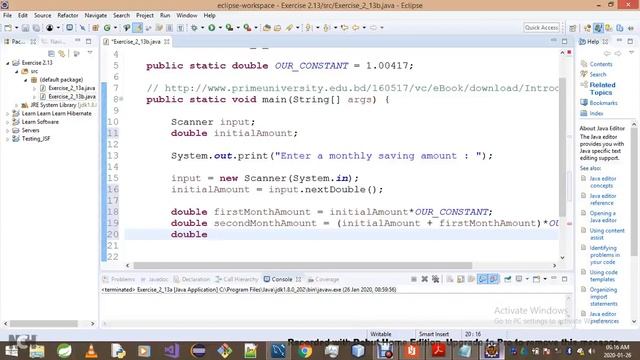Click the Package Explorer horizontal scrollbar
The width and height of the screenshot is (640, 360).
click(44, 324)
